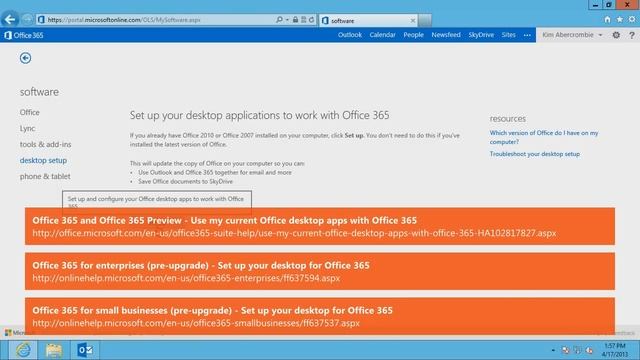Open the browser home icon
Viewport: 640px width, 360px height.
click(x=607, y=20)
